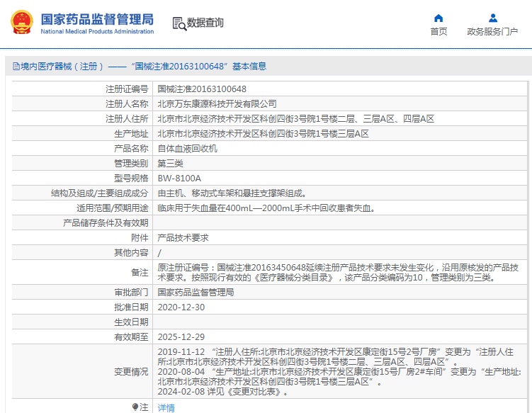The width and height of the screenshot is (532, 413).
Task: Select approval department value 国家药品监督管理局
Action: coord(196,292)
